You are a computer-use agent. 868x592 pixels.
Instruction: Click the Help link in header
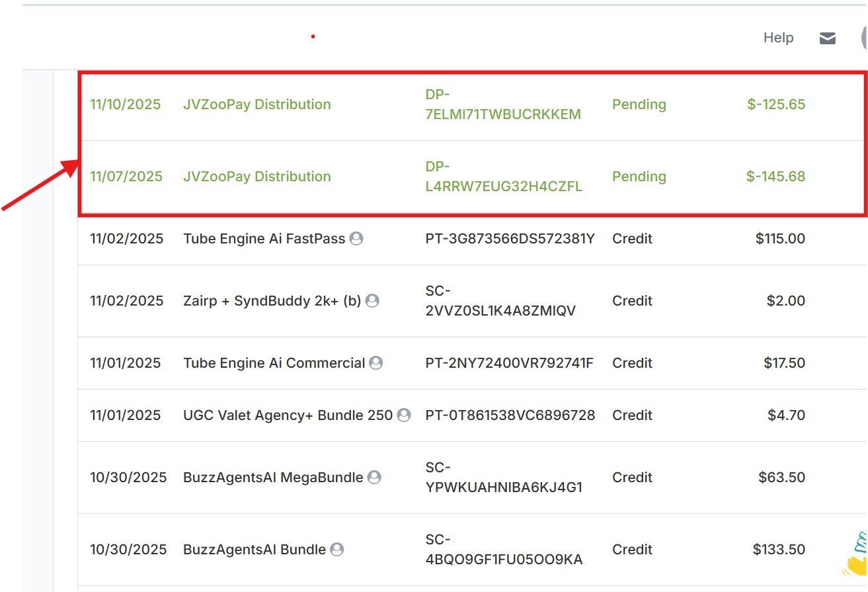pos(778,38)
